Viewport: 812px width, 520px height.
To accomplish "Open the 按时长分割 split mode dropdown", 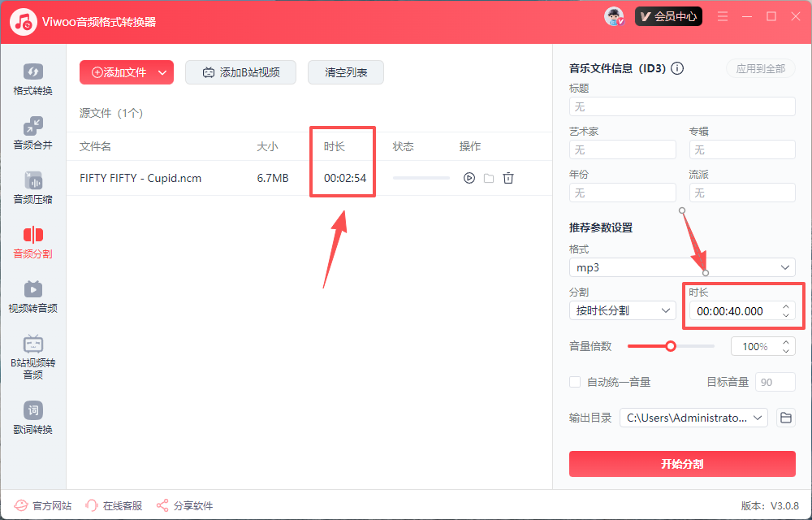I will click(x=622, y=310).
